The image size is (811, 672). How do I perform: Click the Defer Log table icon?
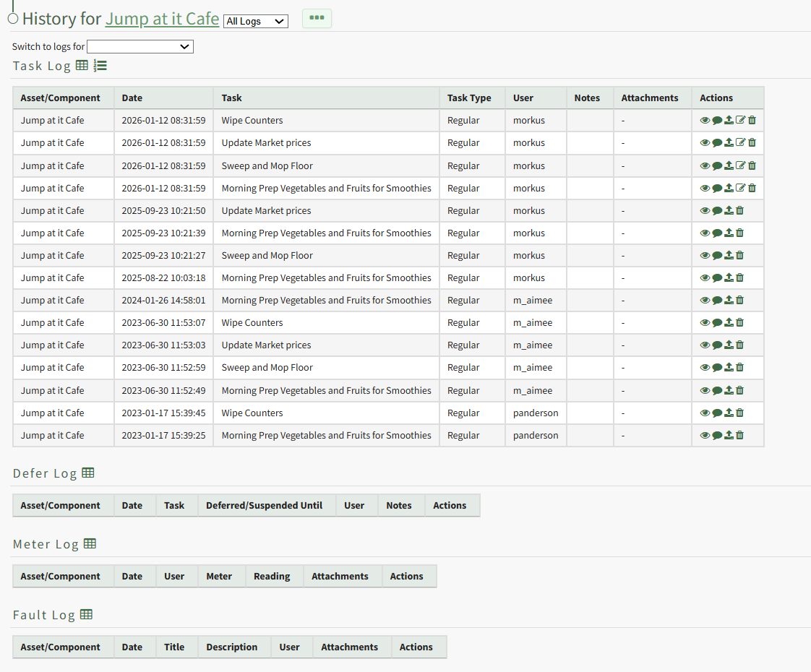click(x=88, y=473)
